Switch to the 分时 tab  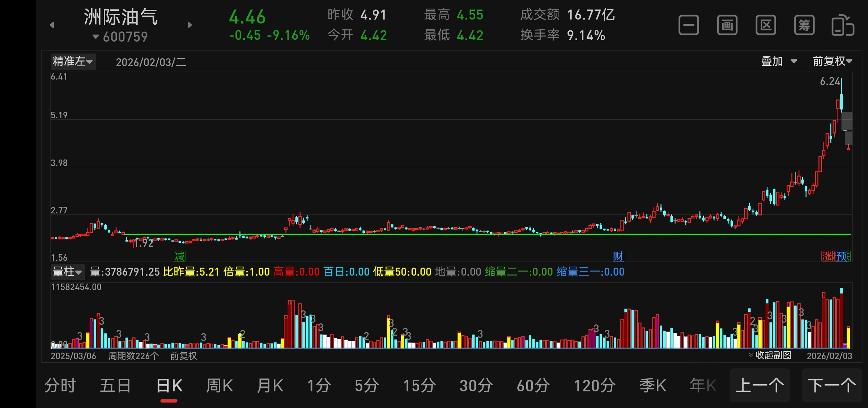click(x=60, y=386)
